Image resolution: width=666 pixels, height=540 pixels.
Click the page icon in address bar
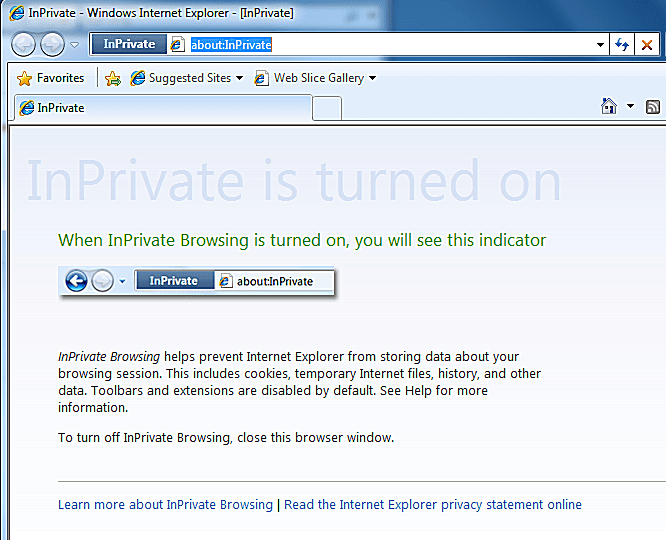(x=178, y=45)
